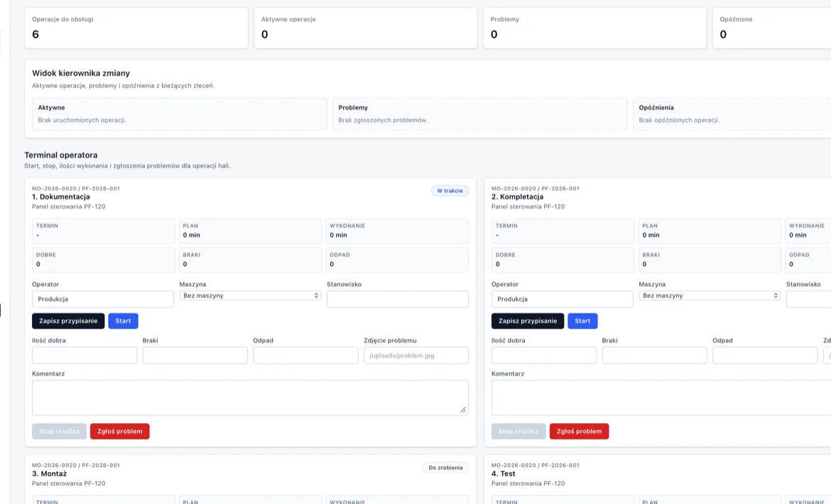831x504 pixels.
Task: Focus Braki input in Kompletacja card
Action: point(655,355)
